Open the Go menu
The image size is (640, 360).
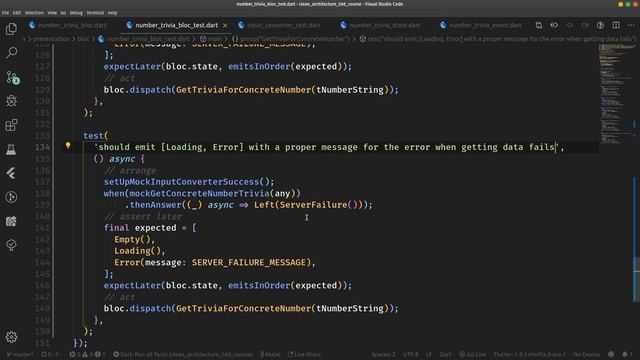(x=63, y=13)
